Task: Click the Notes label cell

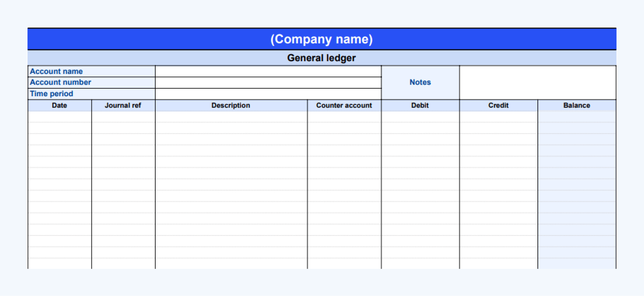Action: click(x=420, y=82)
